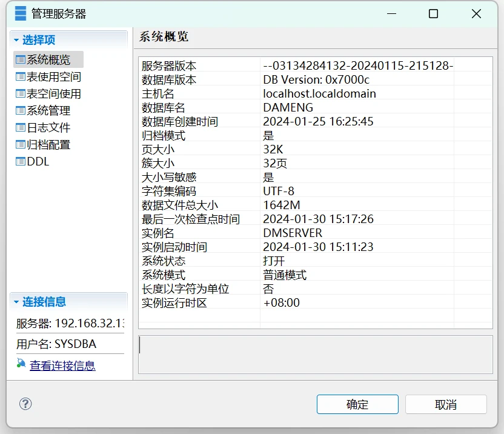Viewport: 504px width, 434px height.
Task: Click the DDL page icon
Action: coord(21,162)
